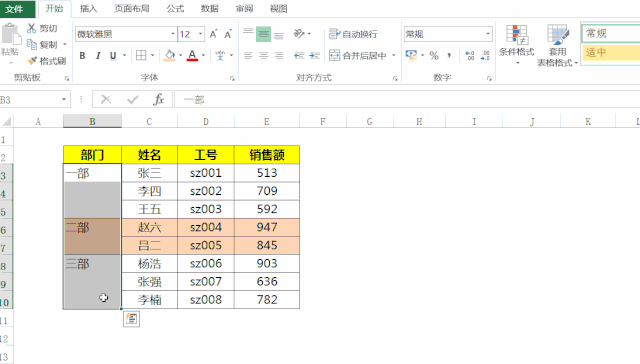
Task: Open the font name dropdown (微软雅黑)
Action: pyautogui.click(x=173, y=34)
